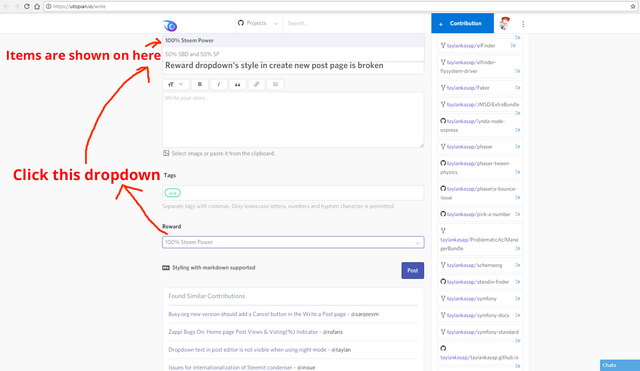Click the header Search field
The image size is (640, 371).
pyautogui.click(x=353, y=23)
